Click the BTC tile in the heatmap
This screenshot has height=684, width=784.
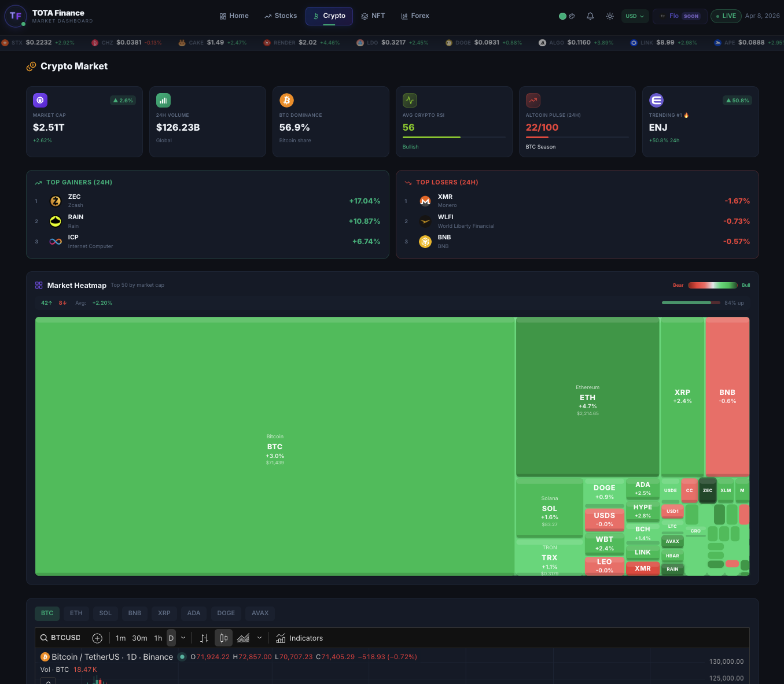(275, 446)
